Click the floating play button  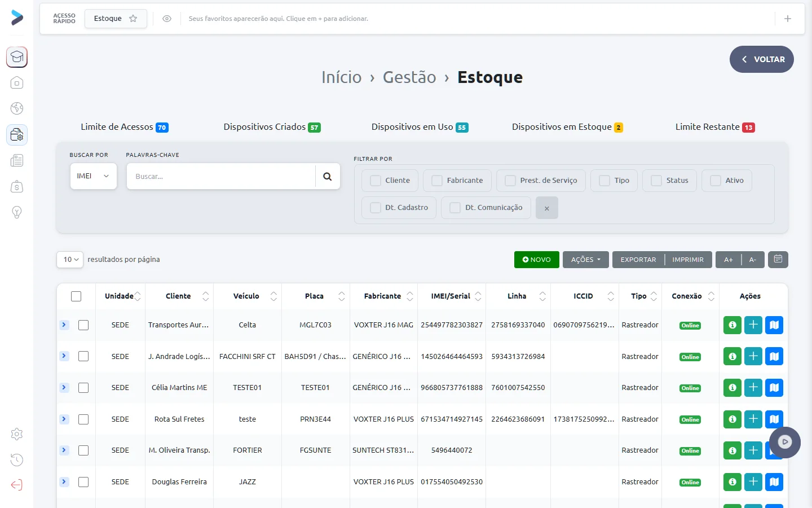[x=785, y=442]
